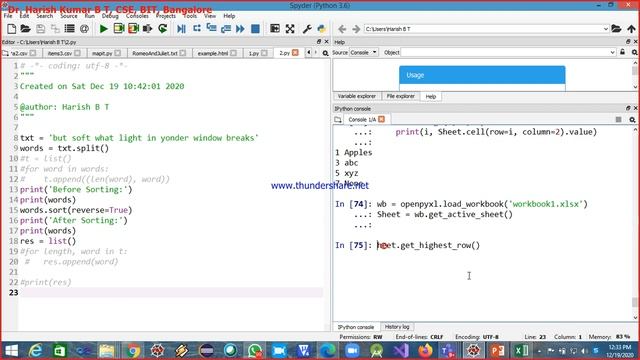The height and width of the screenshot is (360, 640).
Task: Open the View menu
Action: (210, 16)
